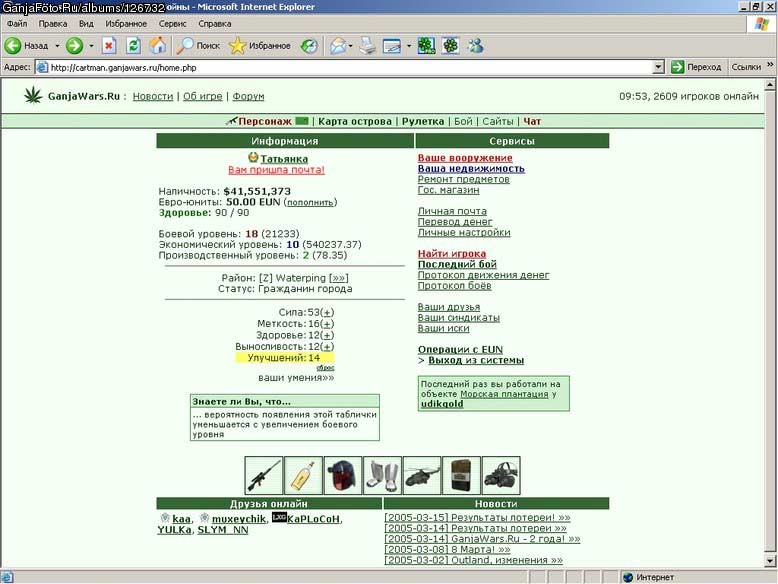Click the Back arrow toolbar icon
The width and height of the screenshot is (778, 584).
click(12, 46)
